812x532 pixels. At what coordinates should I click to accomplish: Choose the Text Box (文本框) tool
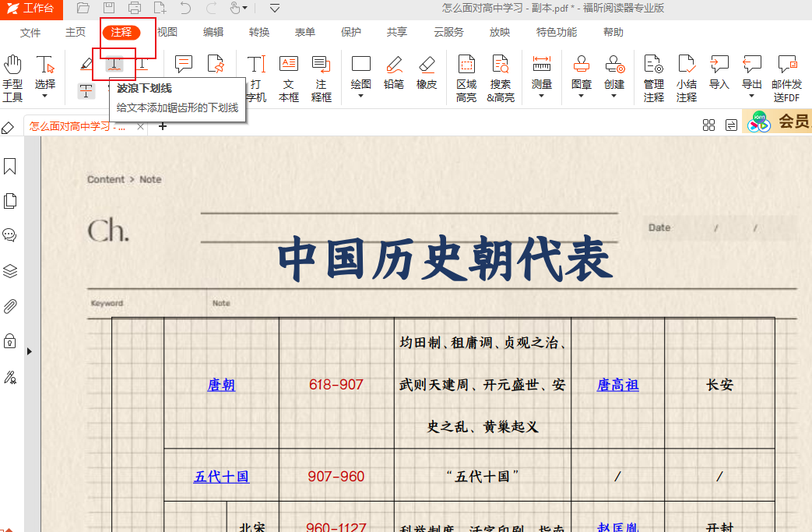coord(289,79)
